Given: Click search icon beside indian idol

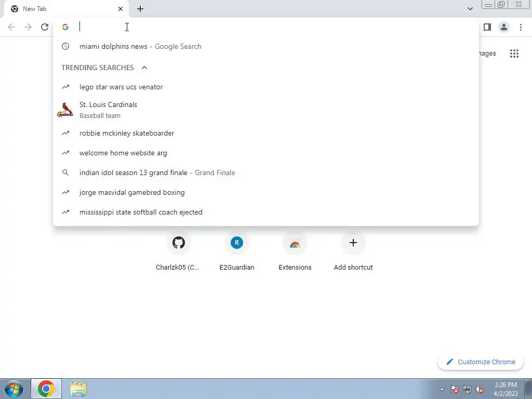Looking at the screenshot, I should 65,172.
